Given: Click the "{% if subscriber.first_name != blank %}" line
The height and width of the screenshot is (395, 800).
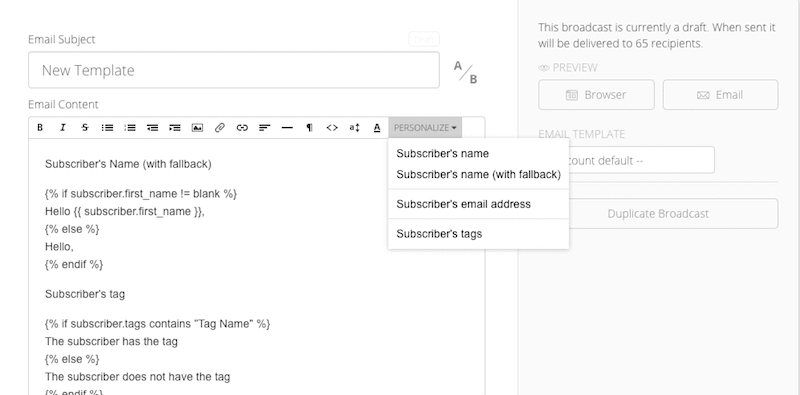Looking at the screenshot, I should point(141,194).
